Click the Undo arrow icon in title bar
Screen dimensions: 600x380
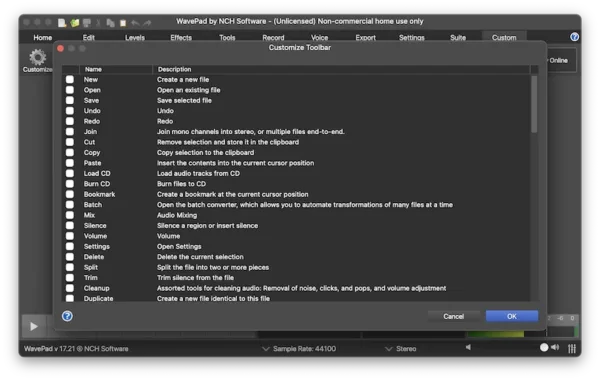(135, 23)
